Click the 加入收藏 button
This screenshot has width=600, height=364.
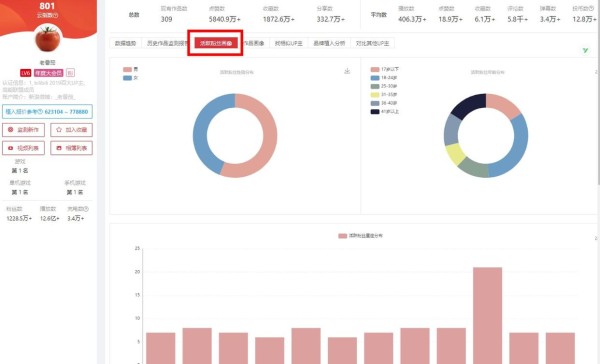[x=72, y=130]
